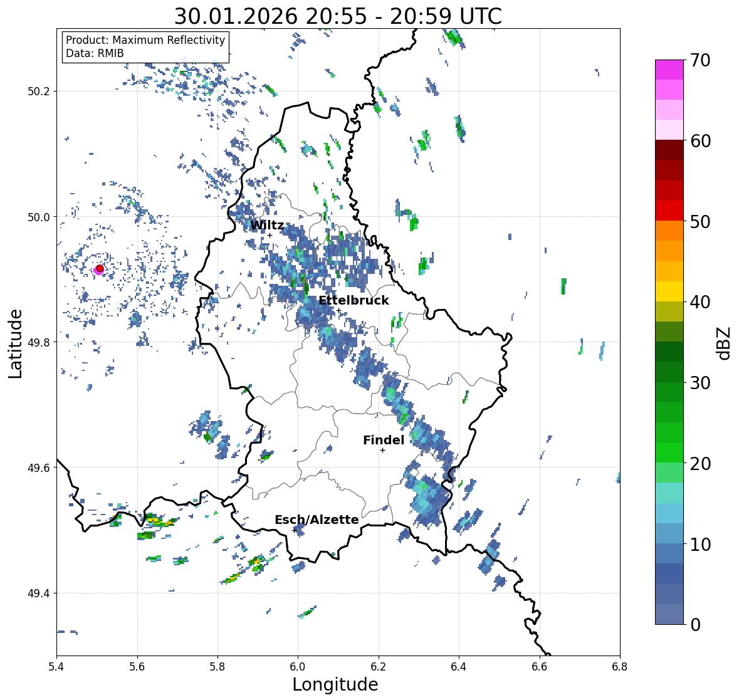Click the 6.6 longitude tick label
739x700 pixels.
540,666
